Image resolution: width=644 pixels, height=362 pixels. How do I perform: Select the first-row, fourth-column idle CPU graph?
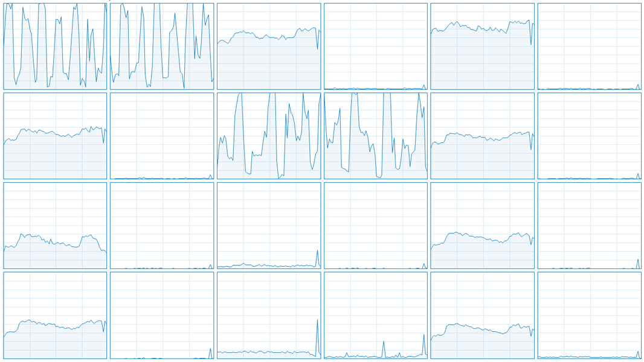click(x=375, y=46)
